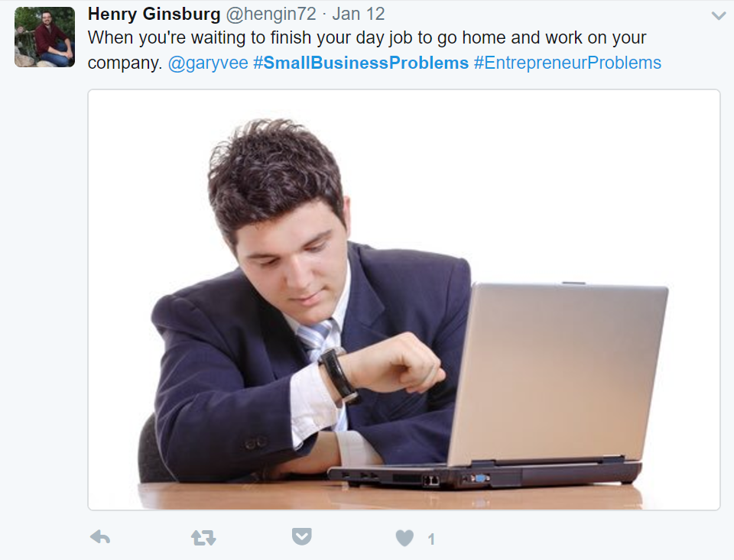Retweet this tweet via retweet icon
The height and width of the screenshot is (560, 734).
[203, 538]
